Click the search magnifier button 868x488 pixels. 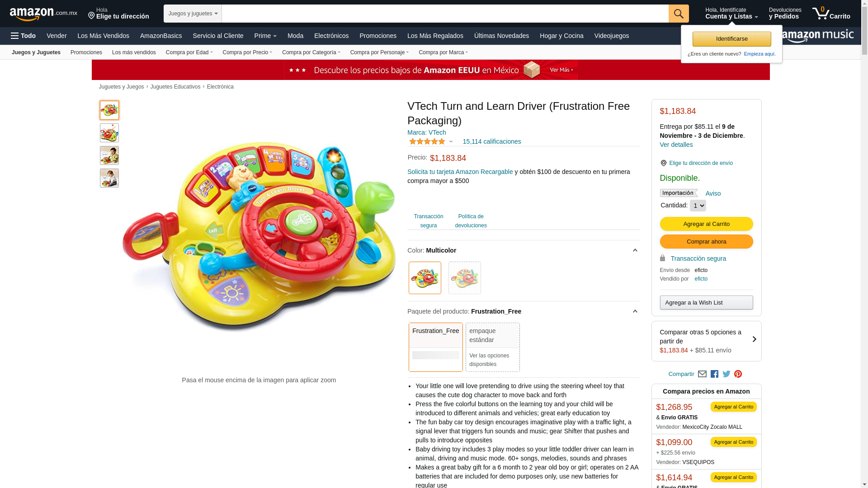(678, 14)
